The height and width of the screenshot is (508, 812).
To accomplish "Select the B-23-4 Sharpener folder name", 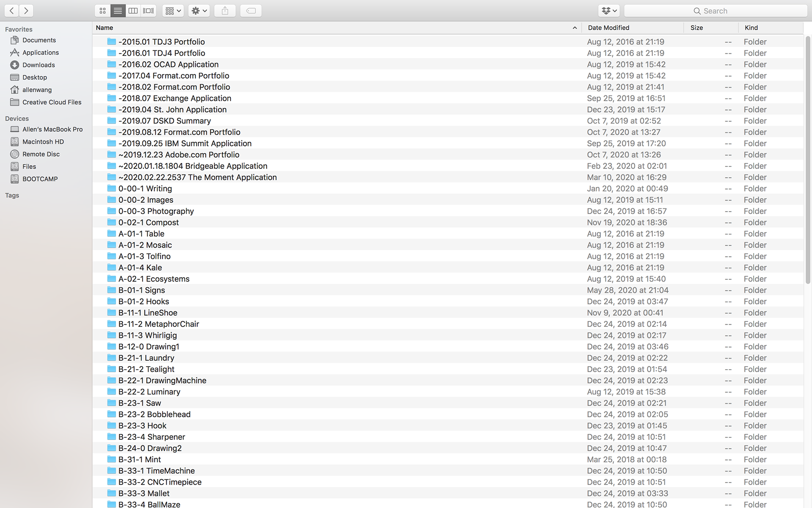I will [152, 437].
